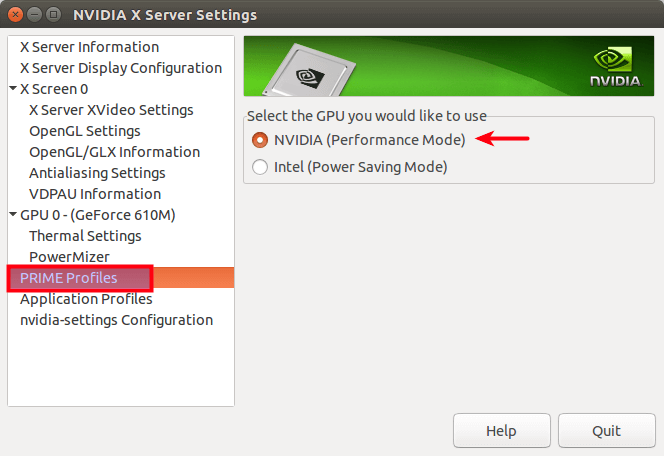Screen dimensions: 664x456
Task: Open OpenGL/GLX Information entry
Action: click(x=114, y=152)
